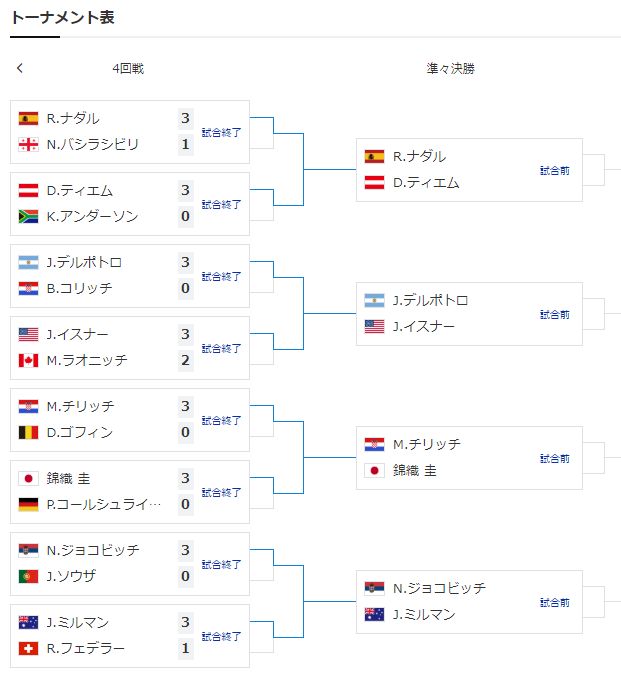Open 試合終了 link for ナダル vs バシラシビリ
621x681 pixels.
click(x=221, y=132)
